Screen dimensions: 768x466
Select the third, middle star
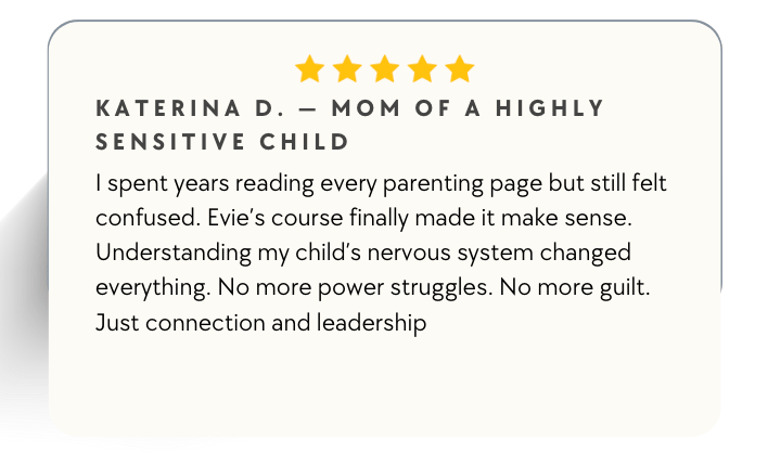[384, 69]
